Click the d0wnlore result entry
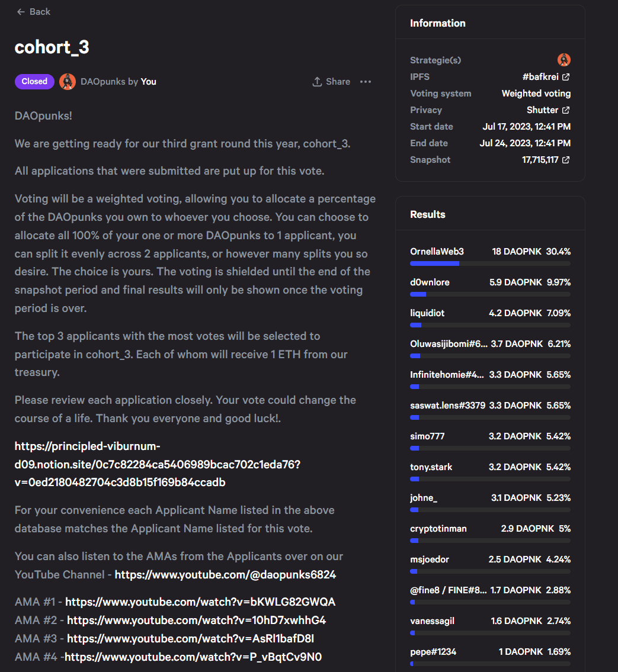 [490, 288]
